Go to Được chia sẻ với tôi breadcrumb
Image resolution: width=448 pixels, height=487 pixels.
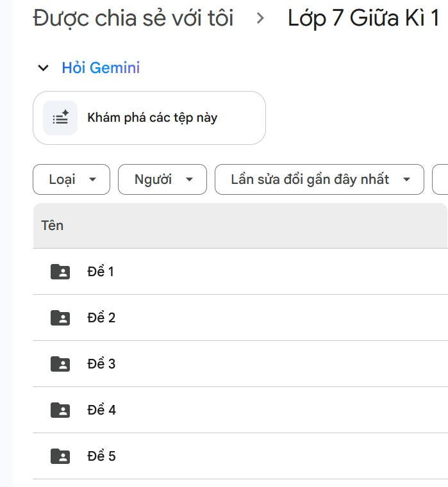(x=133, y=19)
